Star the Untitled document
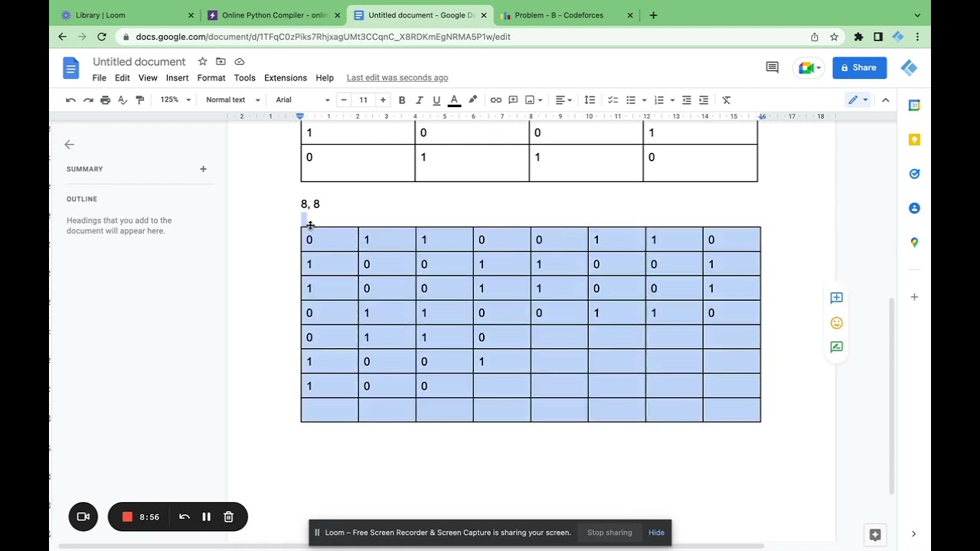 click(202, 61)
